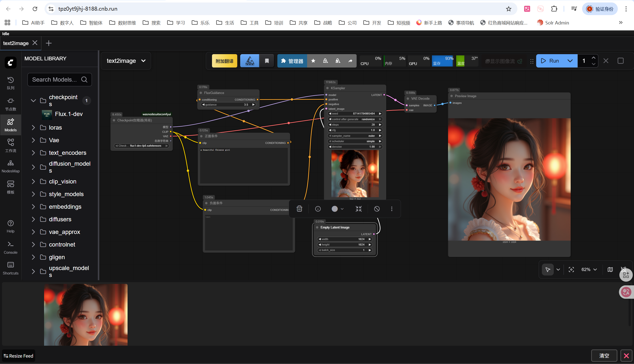The height and width of the screenshot is (364, 634).
Task: Click the 清空 clear button
Action: pos(604,356)
